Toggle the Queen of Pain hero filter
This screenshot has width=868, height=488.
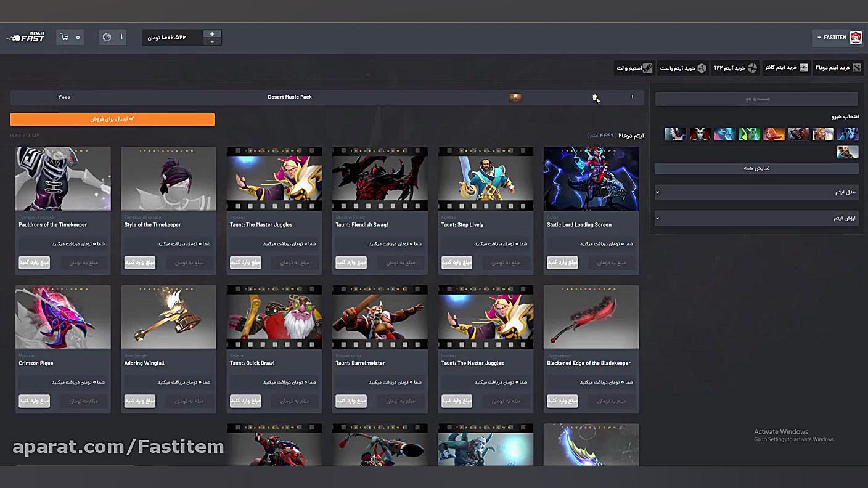[x=700, y=134]
